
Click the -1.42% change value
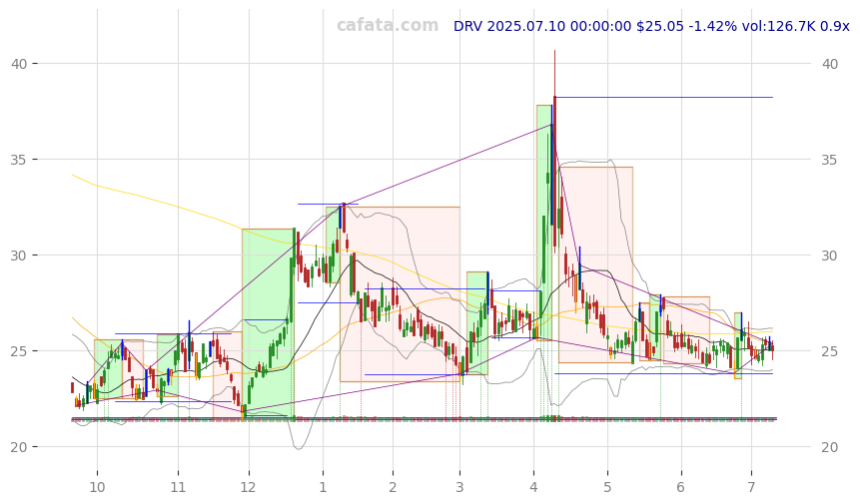click(712, 26)
